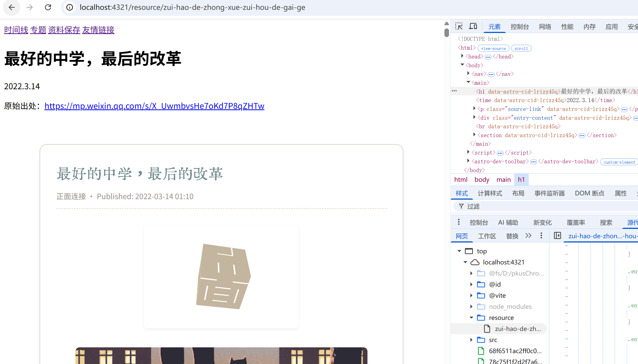Screen dimensions: 638x364
Task: Expand the p.source-link element
Action: (474, 108)
